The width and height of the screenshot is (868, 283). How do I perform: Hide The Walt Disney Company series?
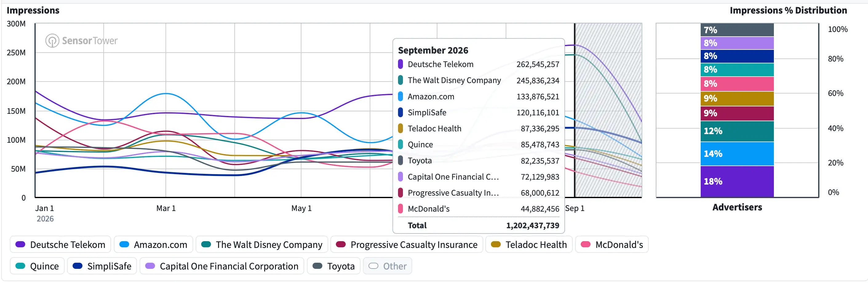point(262,245)
